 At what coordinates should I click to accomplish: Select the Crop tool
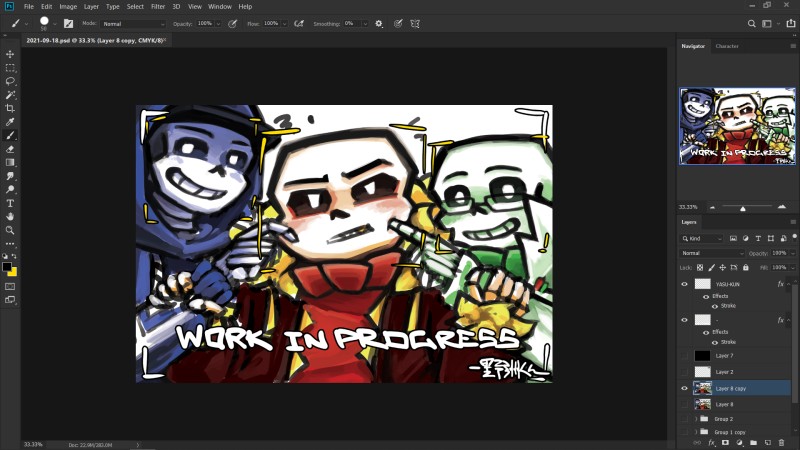tap(10, 108)
